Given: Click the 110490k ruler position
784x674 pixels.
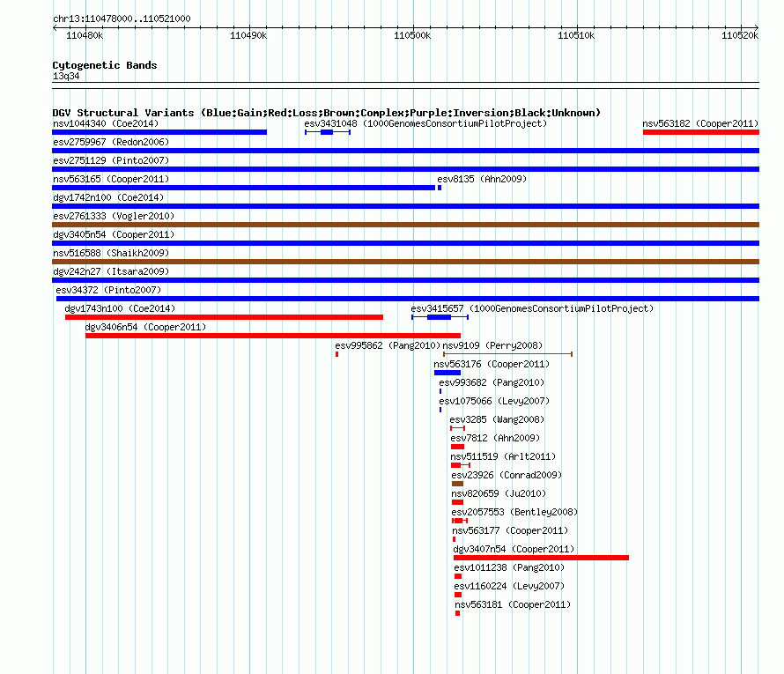Looking at the screenshot, I should pos(248,35).
